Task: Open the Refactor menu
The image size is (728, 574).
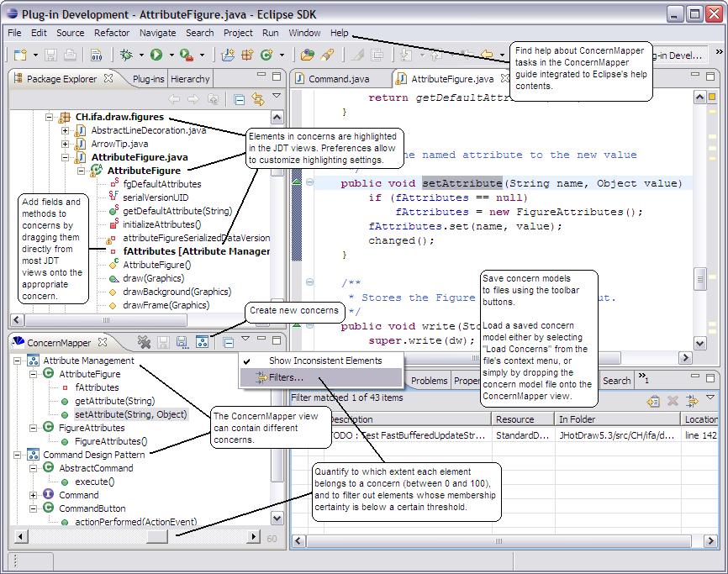Action: pos(112,33)
